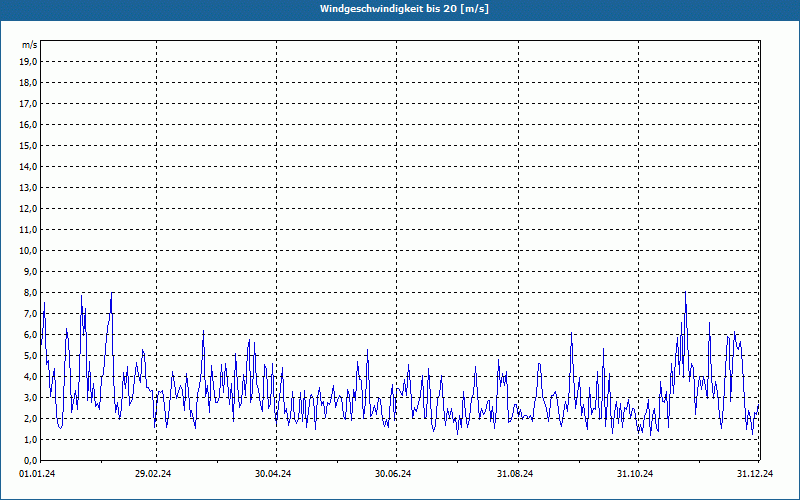Click the '4,0' y-axis label

tap(31, 377)
